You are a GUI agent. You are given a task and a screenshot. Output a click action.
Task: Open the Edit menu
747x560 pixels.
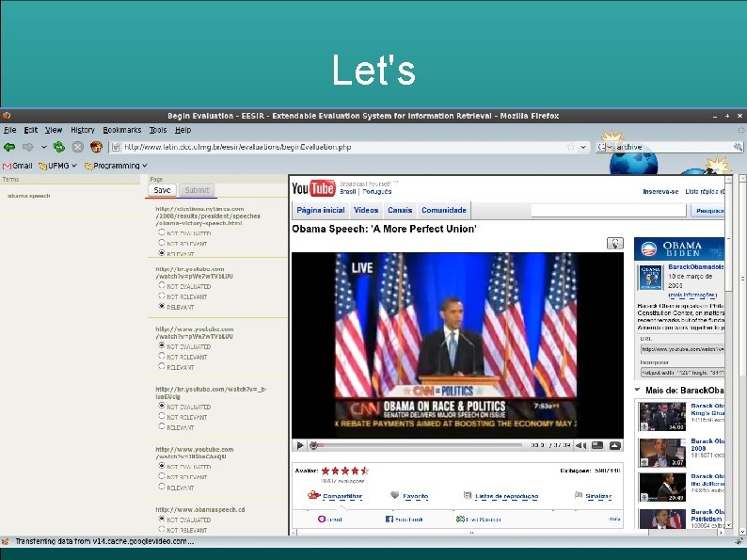(x=31, y=130)
